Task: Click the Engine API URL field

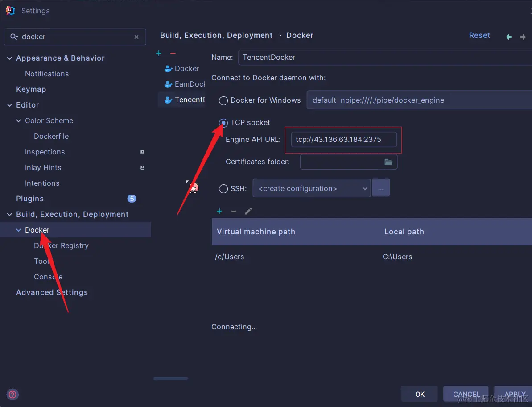Action: (343, 139)
